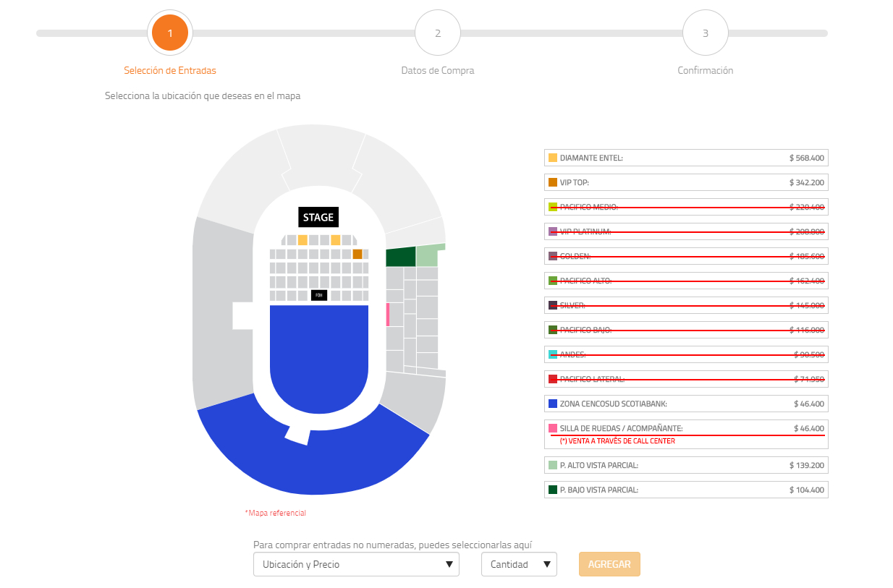Screen dimensions: 893x588
Task: Open the Cantidad quantity dropdown
Action: pos(519,564)
